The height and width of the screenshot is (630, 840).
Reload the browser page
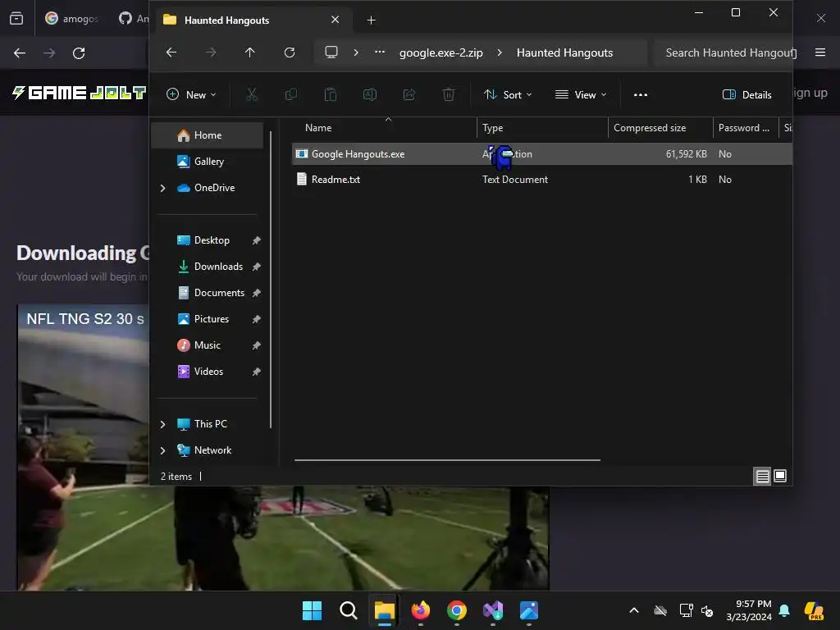pos(79,53)
